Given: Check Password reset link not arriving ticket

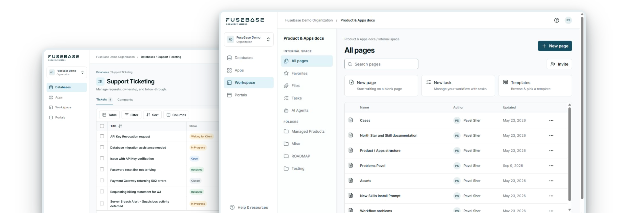Looking at the screenshot, I should [102, 169].
